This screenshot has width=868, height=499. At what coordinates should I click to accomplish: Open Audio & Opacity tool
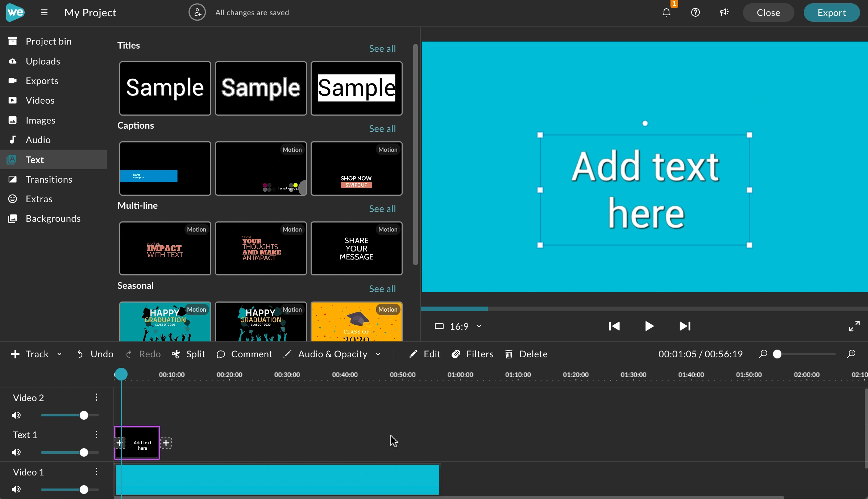[325, 354]
